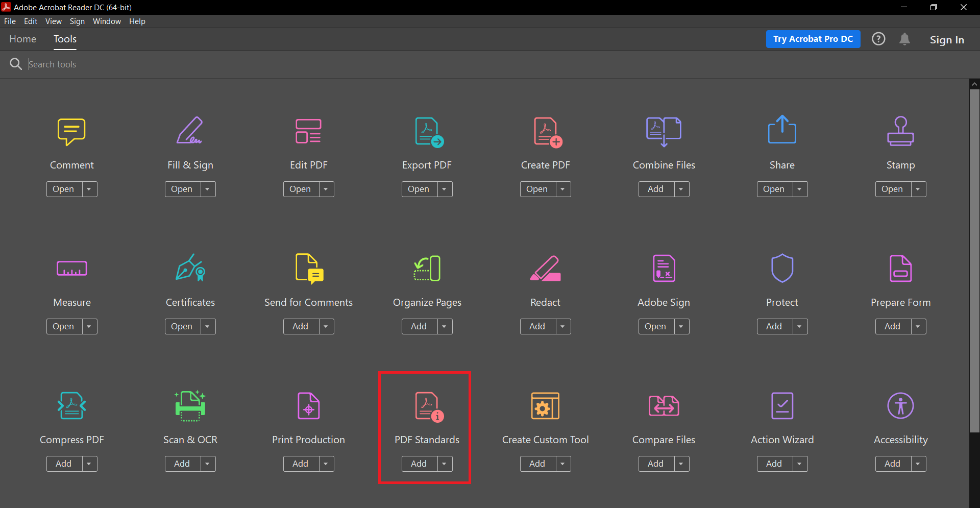Select the Certificates icon
Screen dimensions: 980x508
click(190, 268)
